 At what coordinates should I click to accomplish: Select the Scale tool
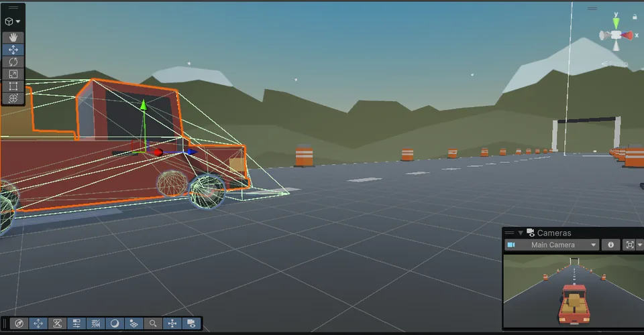[13, 74]
